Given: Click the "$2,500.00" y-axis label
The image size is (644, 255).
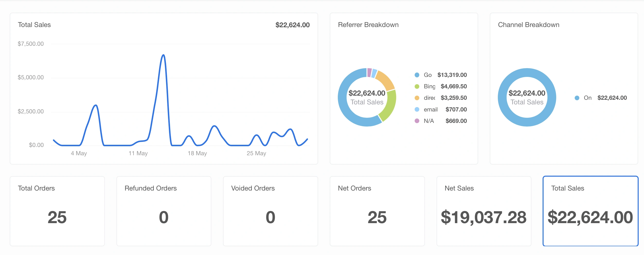Looking at the screenshot, I should click(31, 111).
